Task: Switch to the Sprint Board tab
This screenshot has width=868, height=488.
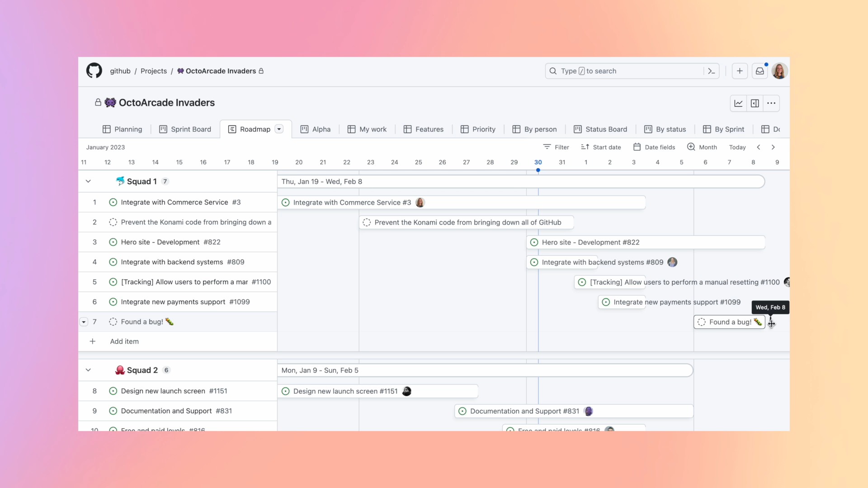Action: pyautogui.click(x=185, y=129)
